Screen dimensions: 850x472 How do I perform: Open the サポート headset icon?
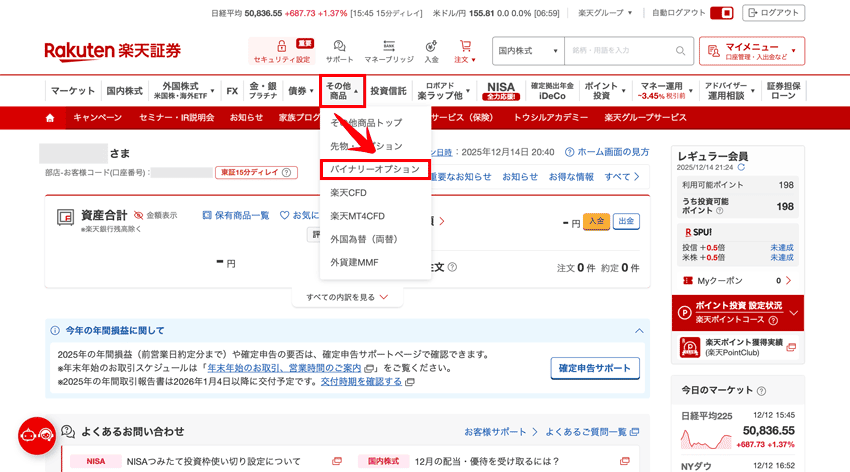tap(339, 46)
